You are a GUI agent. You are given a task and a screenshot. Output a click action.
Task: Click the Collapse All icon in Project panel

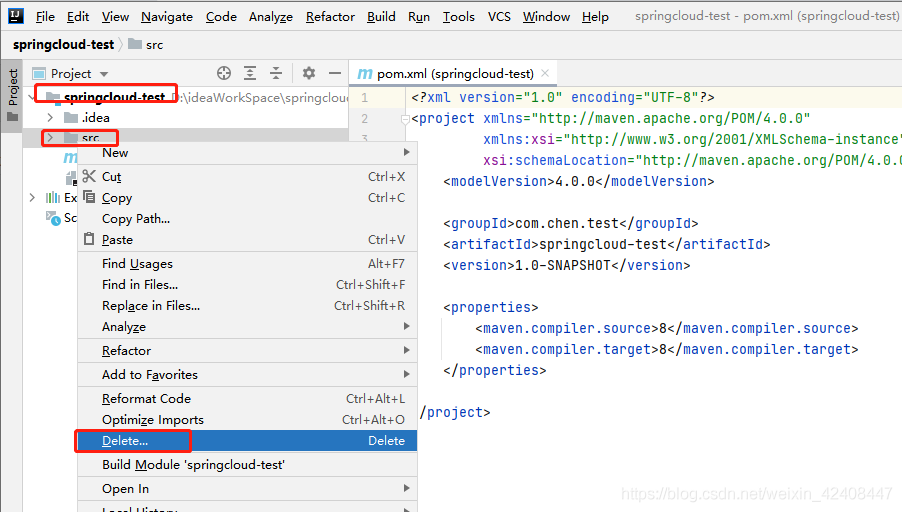coord(277,73)
